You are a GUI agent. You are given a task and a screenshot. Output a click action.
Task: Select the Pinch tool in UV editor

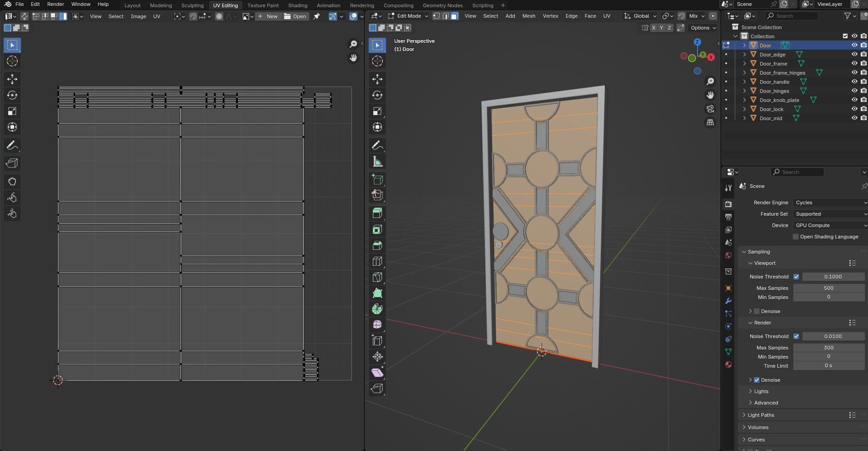coord(12,213)
